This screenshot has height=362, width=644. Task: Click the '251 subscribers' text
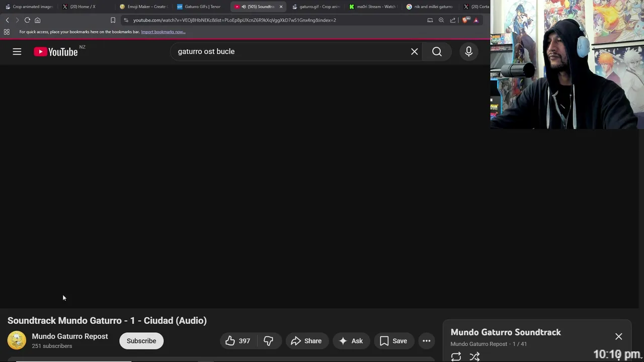pos(52,346)
